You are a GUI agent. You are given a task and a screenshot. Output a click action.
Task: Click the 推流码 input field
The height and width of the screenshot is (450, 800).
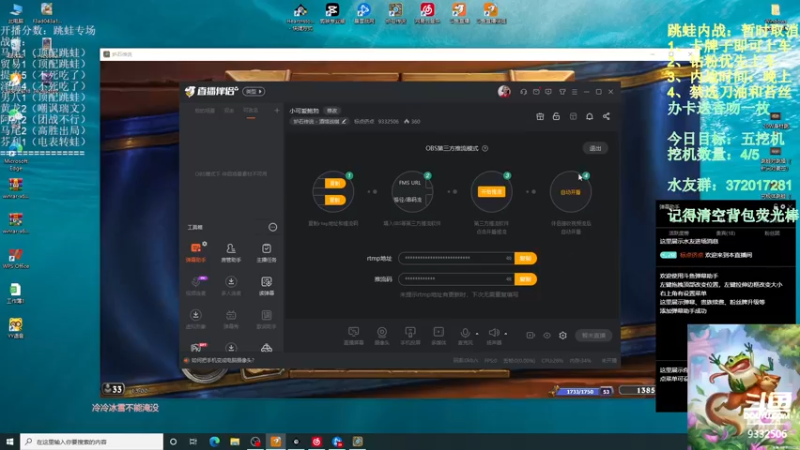(x=456, y=279)
